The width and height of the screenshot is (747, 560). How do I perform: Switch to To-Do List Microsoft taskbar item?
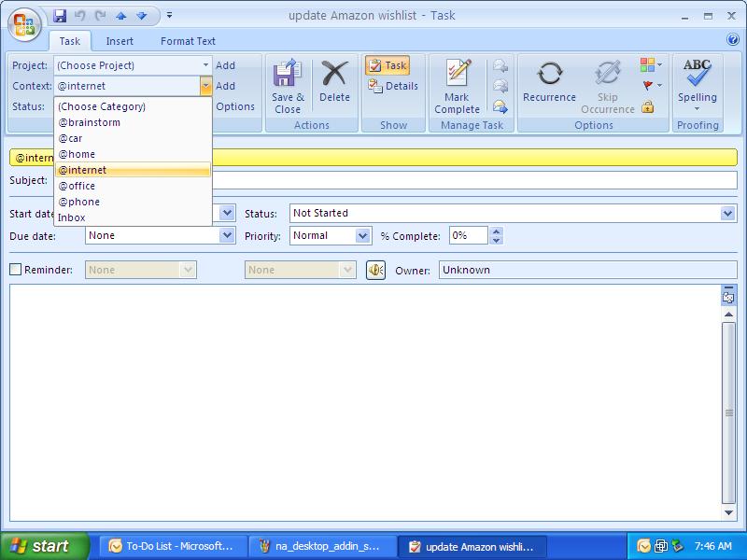174,546
